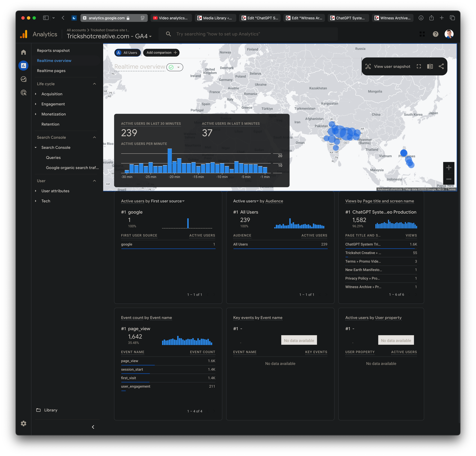Click the Philippines user bubble on map
The height and width of the screenshot is (456, 476).
click(x=404, y=153)
